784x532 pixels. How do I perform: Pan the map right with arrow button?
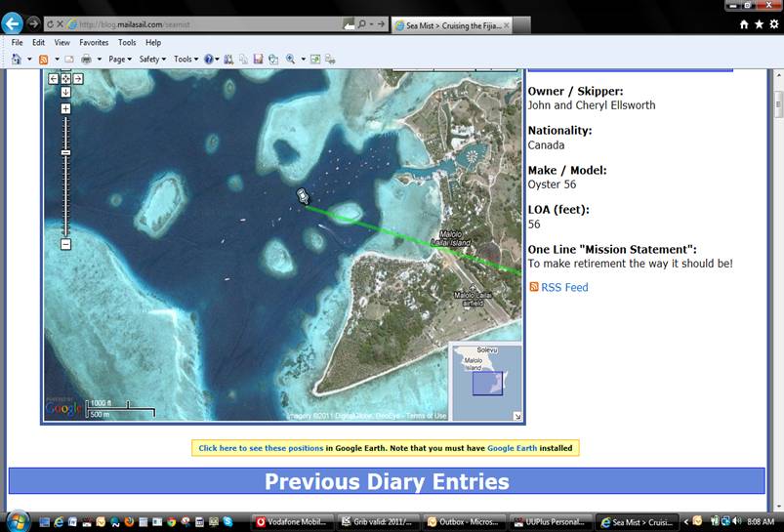tap(78, 78)
